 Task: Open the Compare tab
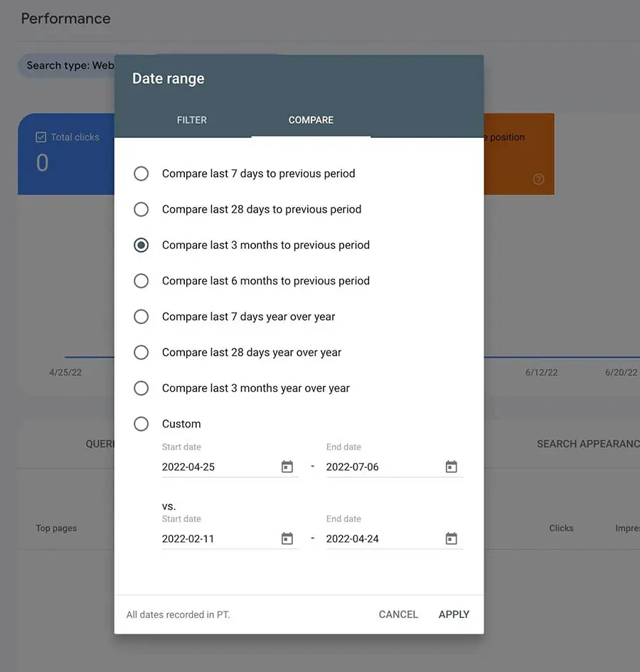tap(311, 120)
